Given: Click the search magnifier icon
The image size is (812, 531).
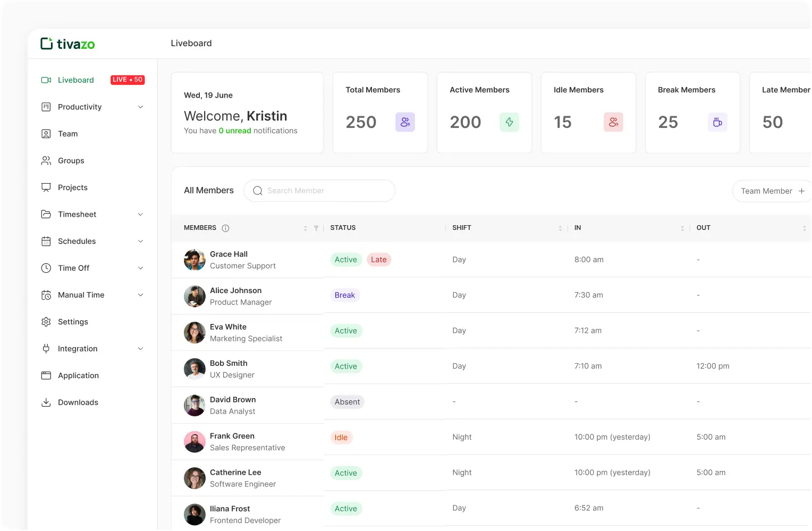Looking at the screenshot, I should (258, 191).
